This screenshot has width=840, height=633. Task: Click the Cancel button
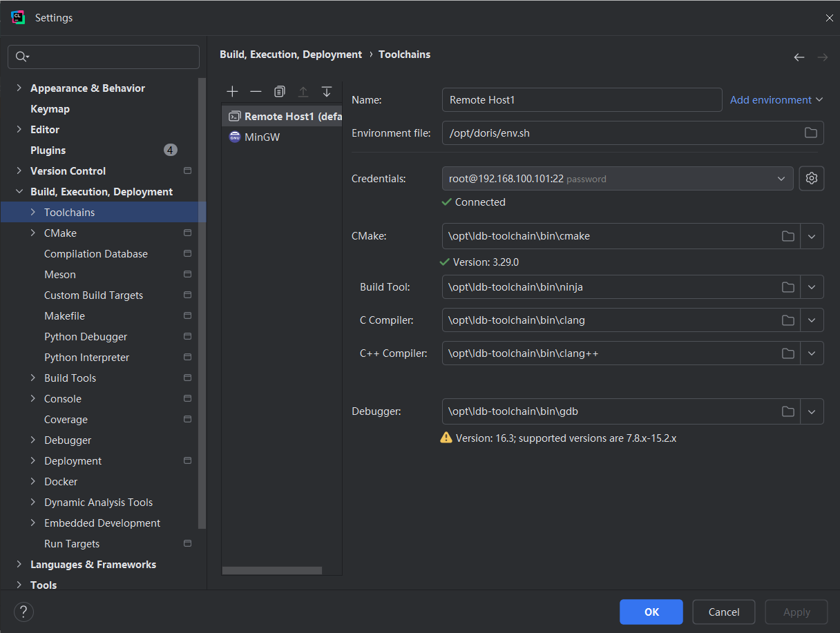724,612
